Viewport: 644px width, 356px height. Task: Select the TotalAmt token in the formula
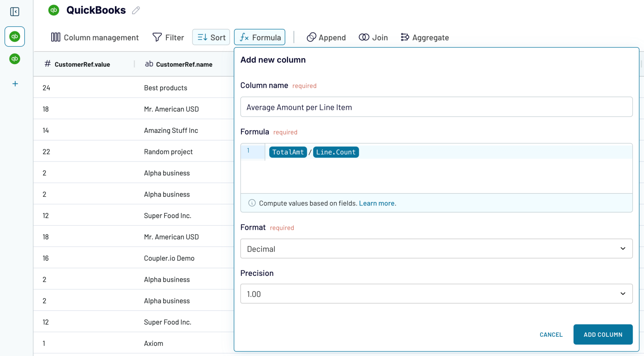coord(288,152)
